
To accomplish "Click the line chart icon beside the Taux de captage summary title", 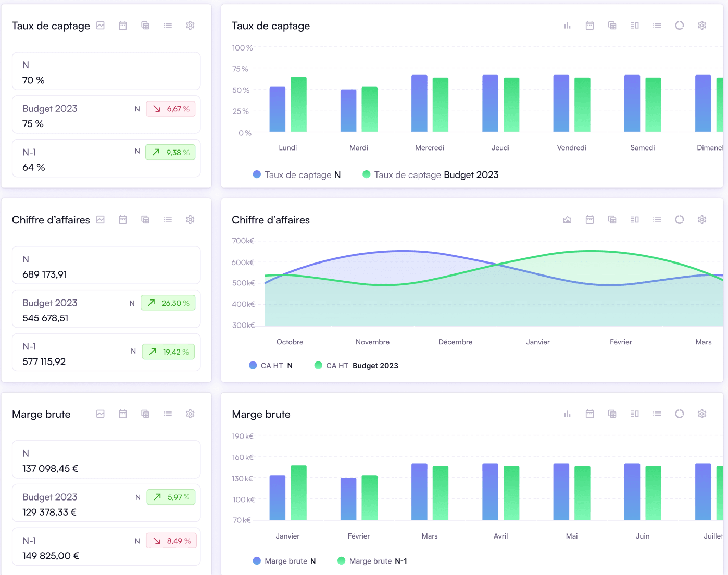I will [101, 26].
